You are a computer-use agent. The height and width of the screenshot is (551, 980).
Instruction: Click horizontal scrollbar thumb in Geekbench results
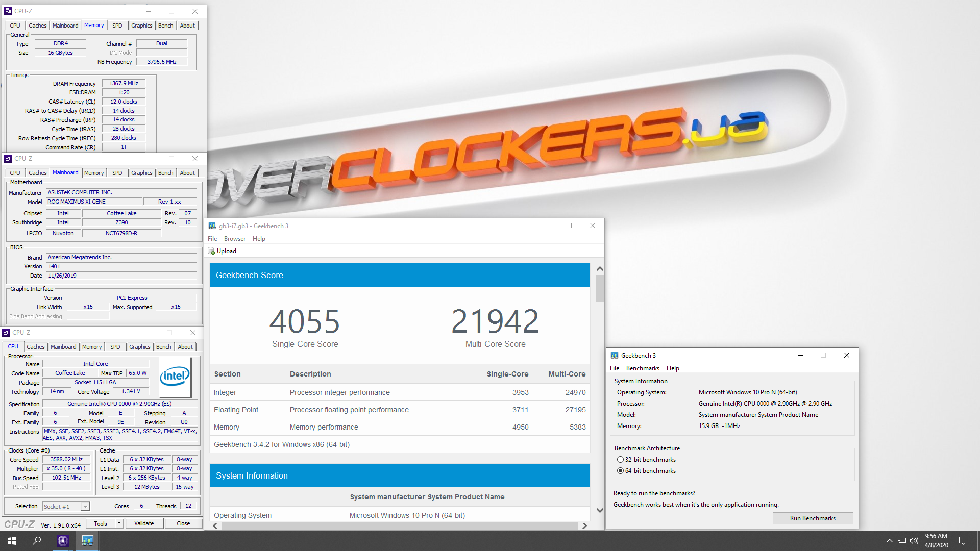(399, 526)
